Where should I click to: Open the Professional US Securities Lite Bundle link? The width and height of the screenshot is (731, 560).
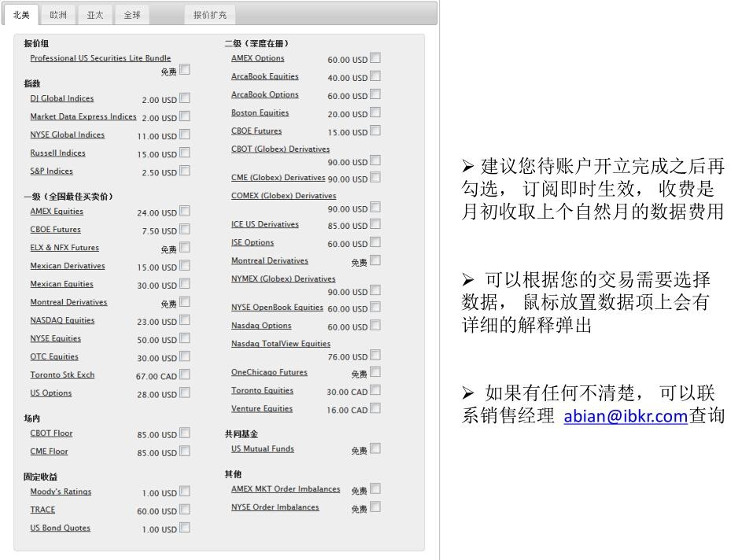pos(100,57)
